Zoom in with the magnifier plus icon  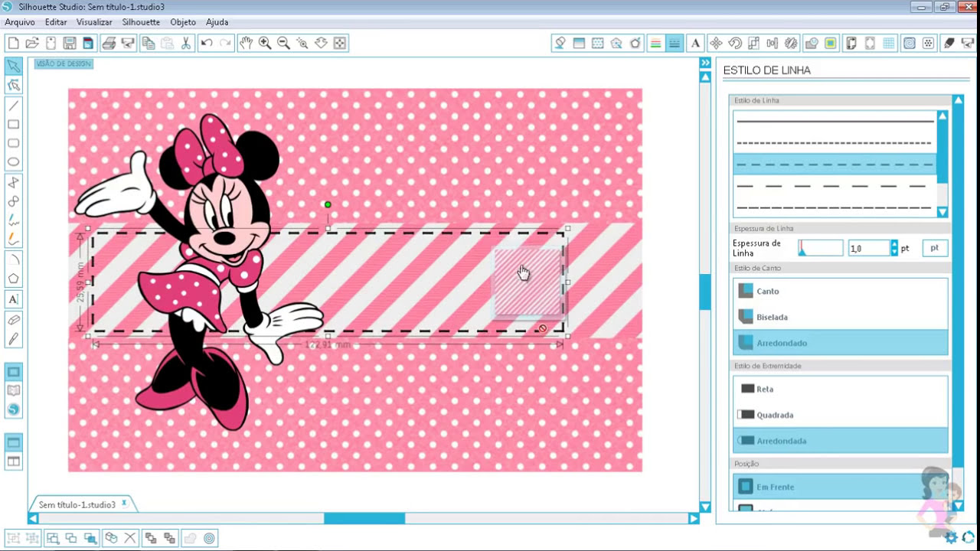265,43
